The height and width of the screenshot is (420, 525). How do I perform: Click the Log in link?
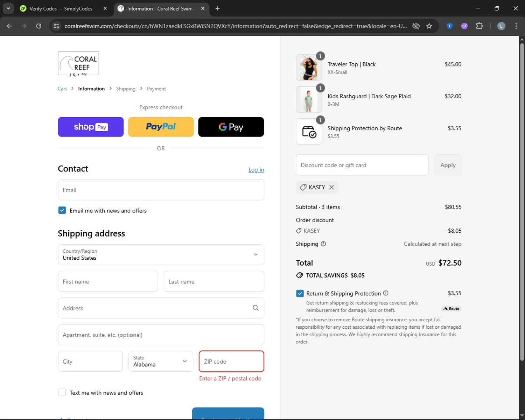tap(256, 170)
